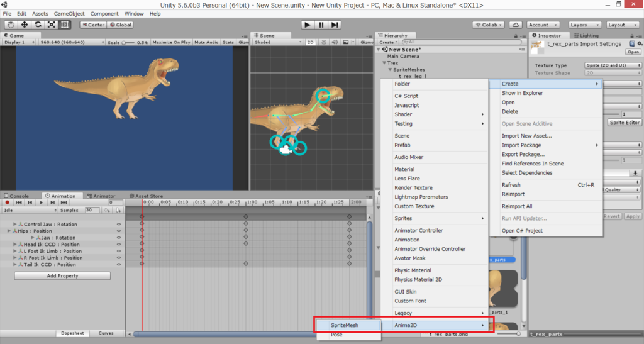Open the Account dropdown
Screen dimensions: 644x344
point(543,25)
